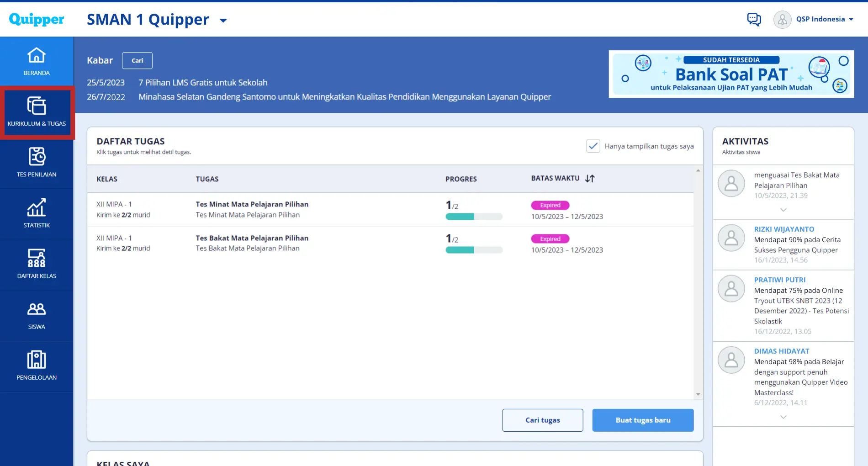Expand the SMAN 1 Quipper school dropdown
868x466 pixels.
tap(223, 21)
